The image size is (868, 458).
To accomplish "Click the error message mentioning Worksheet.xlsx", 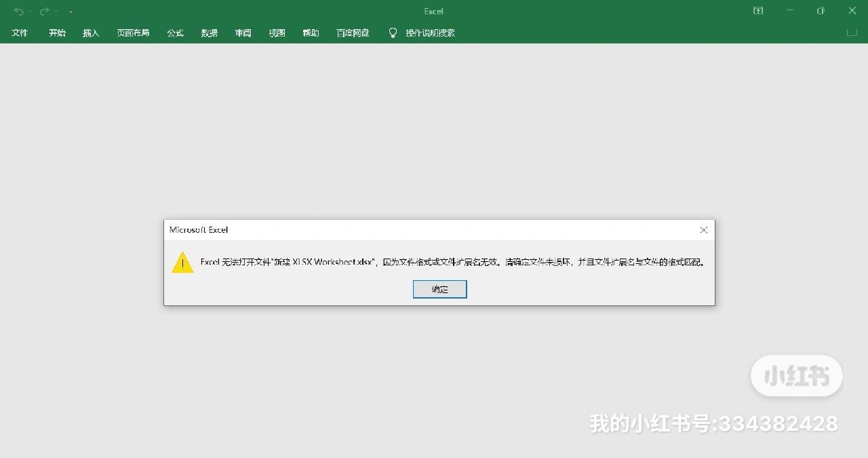I will 452,262.
